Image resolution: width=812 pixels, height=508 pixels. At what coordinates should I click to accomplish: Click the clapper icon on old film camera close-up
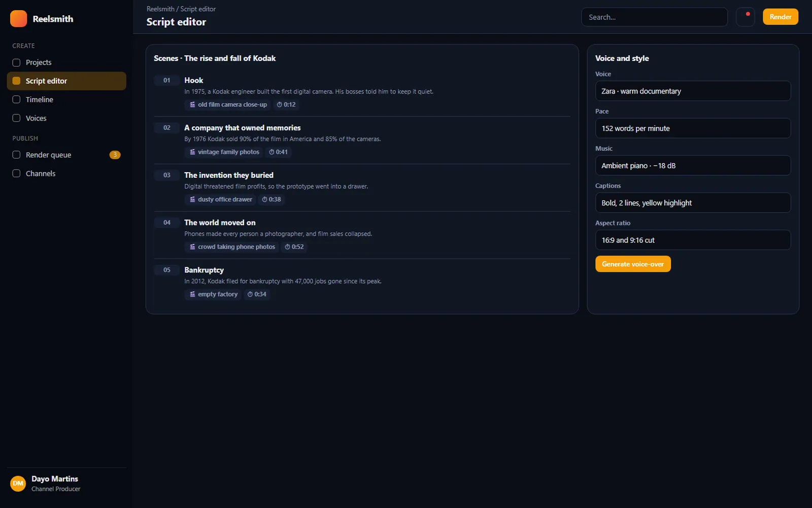192,105
